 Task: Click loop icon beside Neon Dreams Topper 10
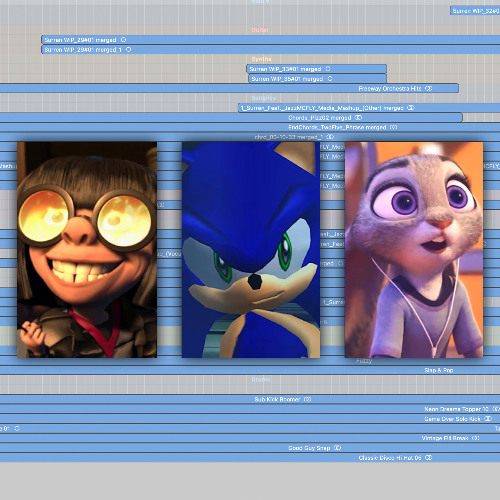click(496, 409)
